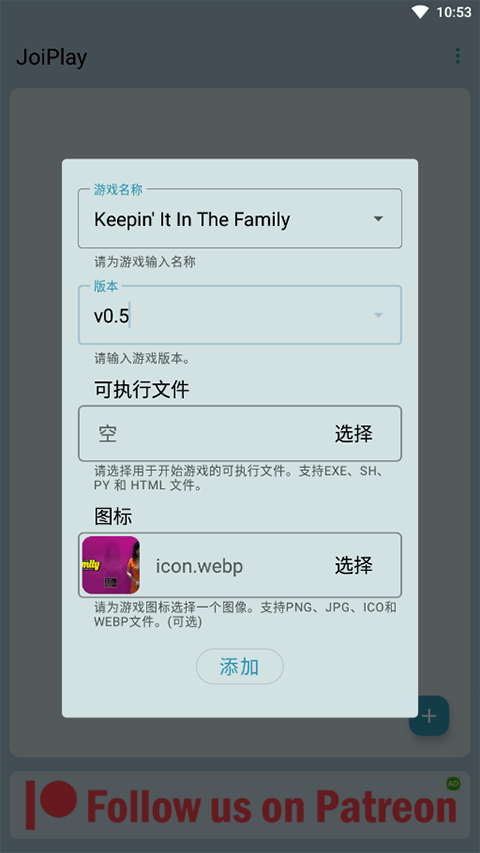Screen dimensions: 480x853
Task: Focus the v0.5 version text field
Action: [240, 315]
